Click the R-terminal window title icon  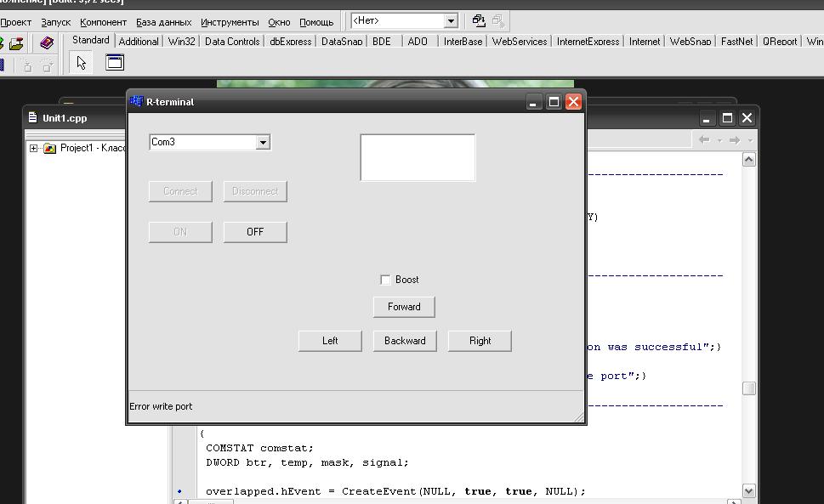136,102
